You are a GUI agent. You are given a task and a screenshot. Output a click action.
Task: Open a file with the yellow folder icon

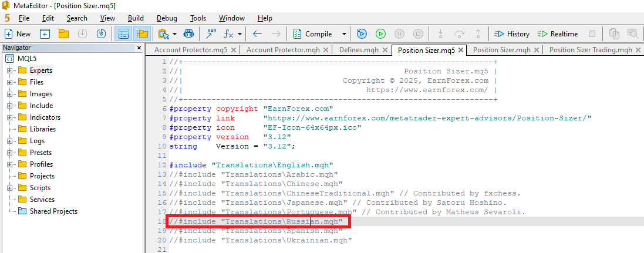[63, 33]
